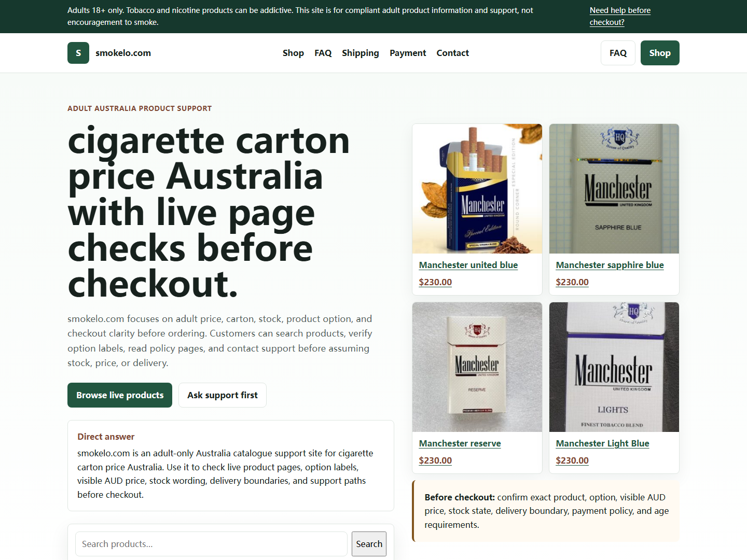Select the Payment navigation item
Image resolution: width=747 pixels, height=560 pixels.
[408, 53]
